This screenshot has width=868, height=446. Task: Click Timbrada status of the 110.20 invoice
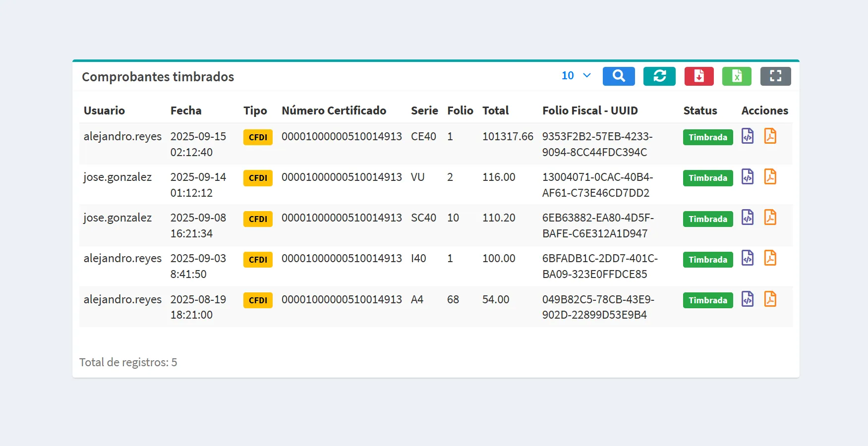coord(708,219)
